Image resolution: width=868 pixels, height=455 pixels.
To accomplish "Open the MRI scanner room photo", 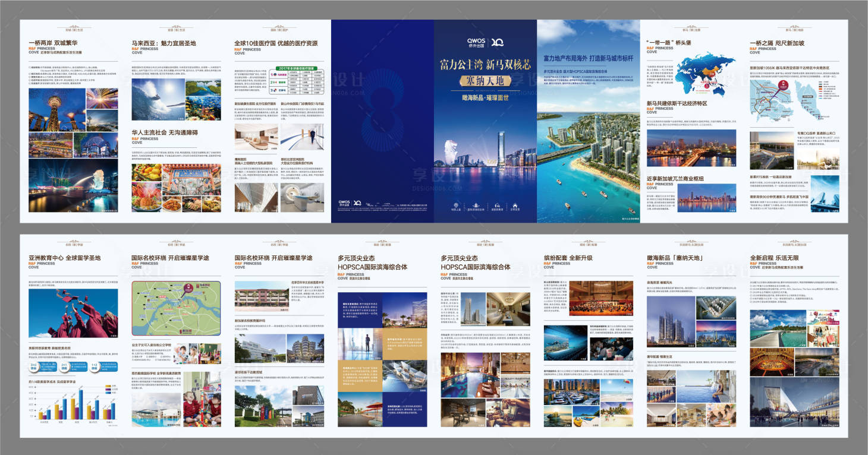I will point(303,197).
